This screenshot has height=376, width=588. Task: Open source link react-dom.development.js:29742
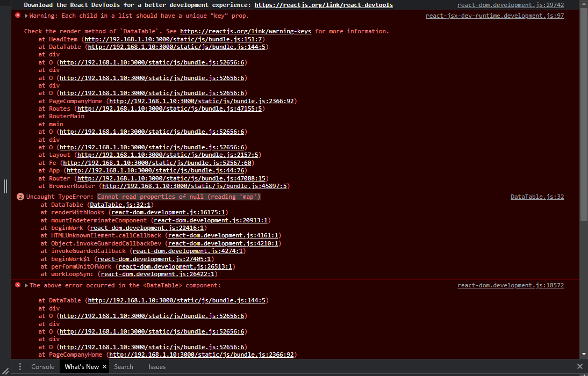pyautogui.click(x=511, y=5)
